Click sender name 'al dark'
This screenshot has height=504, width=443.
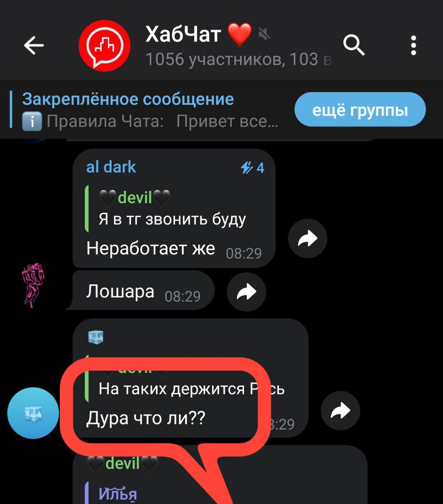(x=111, y=167)
